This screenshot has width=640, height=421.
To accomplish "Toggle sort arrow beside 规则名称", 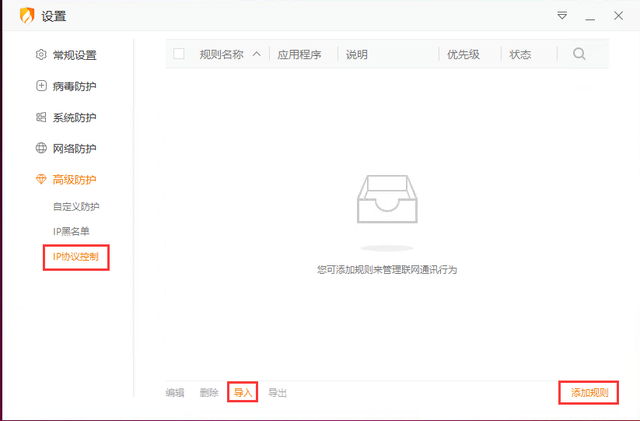I will click(256, 54).
